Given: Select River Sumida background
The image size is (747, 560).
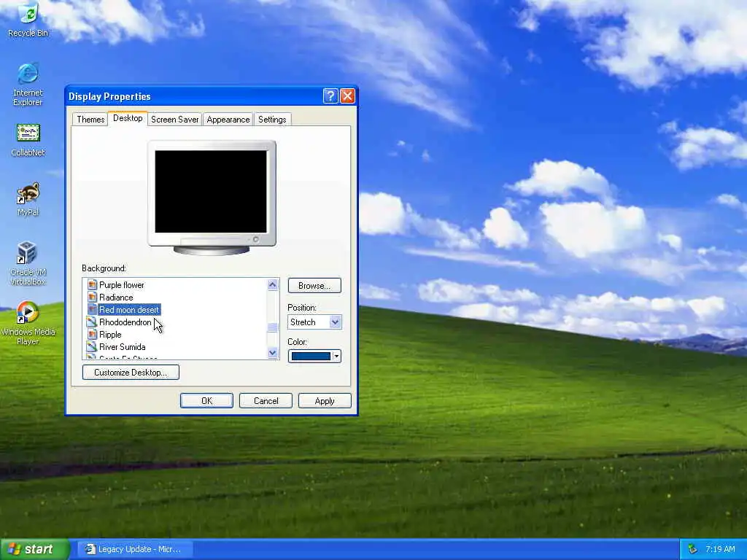Looking at the screenshot, I should tap(122, 346).
